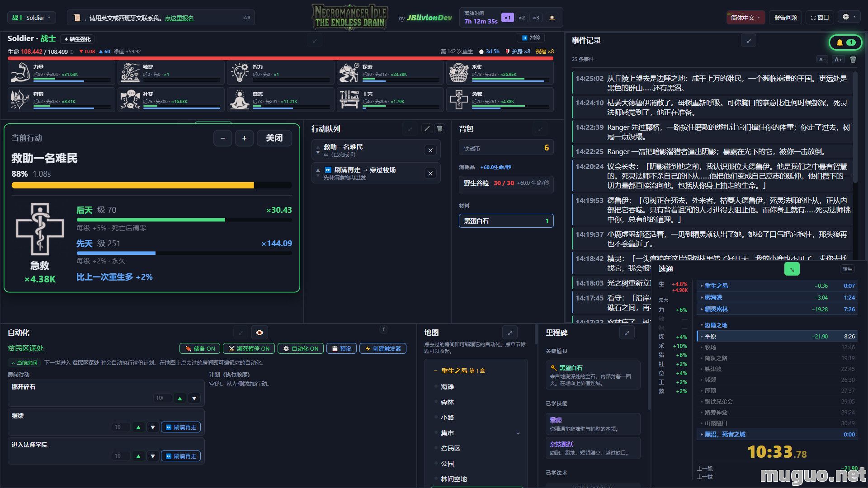Viewport: 868px width, 488px height.
Task: Remove 救助一名难民 from the queue
Action: click(430, 150)
